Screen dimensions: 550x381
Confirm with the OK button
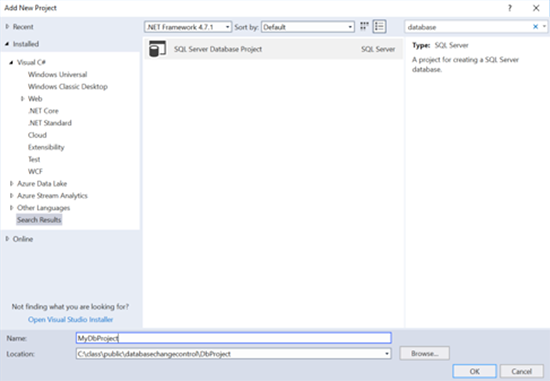475,372
